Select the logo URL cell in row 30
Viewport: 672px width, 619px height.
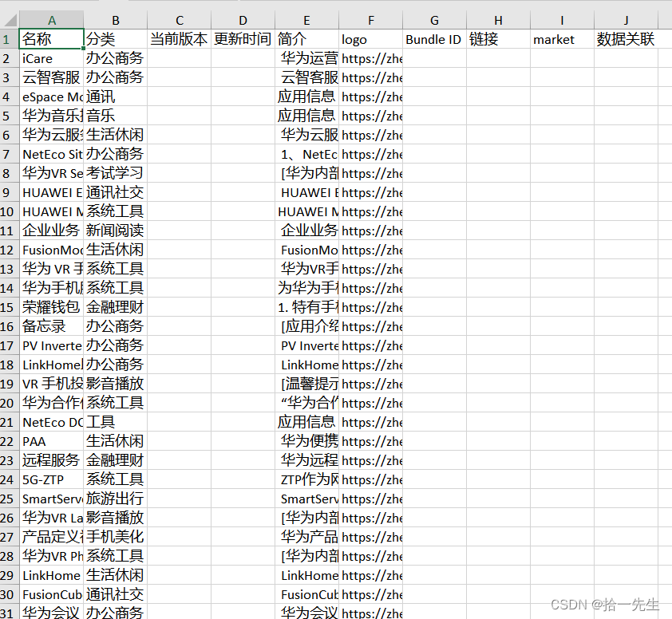(370, 594)
